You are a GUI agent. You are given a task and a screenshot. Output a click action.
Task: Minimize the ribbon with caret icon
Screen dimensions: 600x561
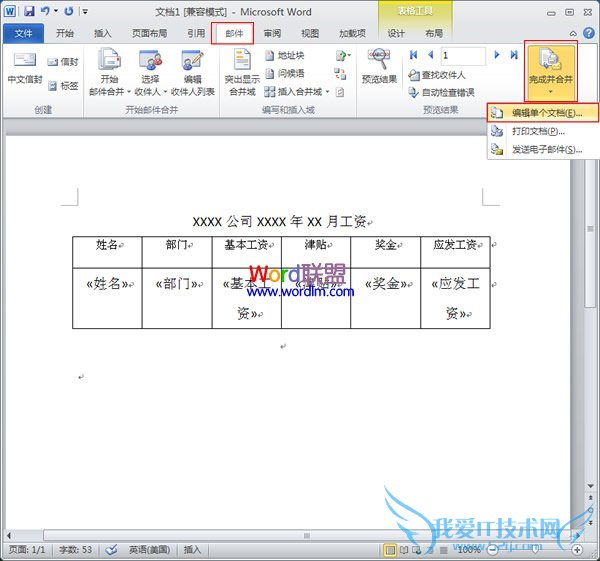coord(573,34)
